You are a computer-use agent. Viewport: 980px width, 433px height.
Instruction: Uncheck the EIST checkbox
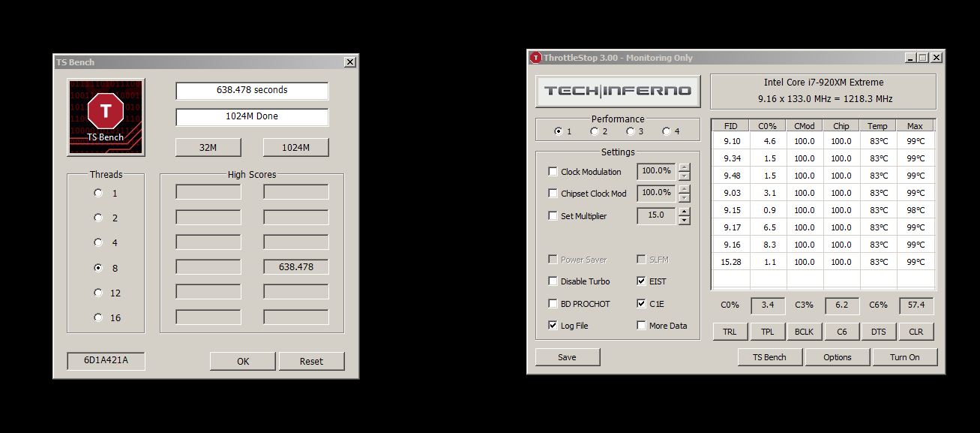(x=641, y=281)
